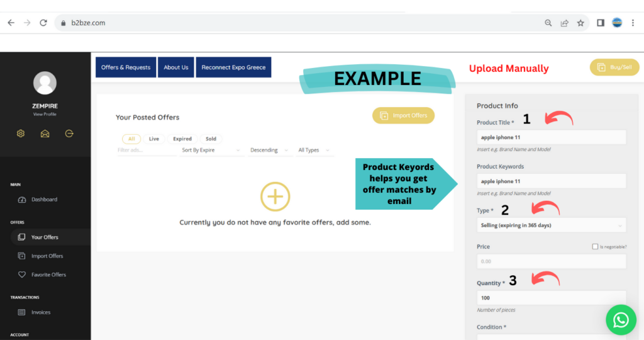Select the Live filter pill
644x340 pixels.
click(153, 139)
